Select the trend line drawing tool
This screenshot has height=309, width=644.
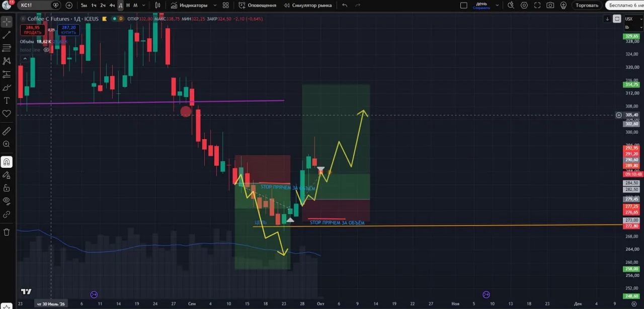(7, 35)
